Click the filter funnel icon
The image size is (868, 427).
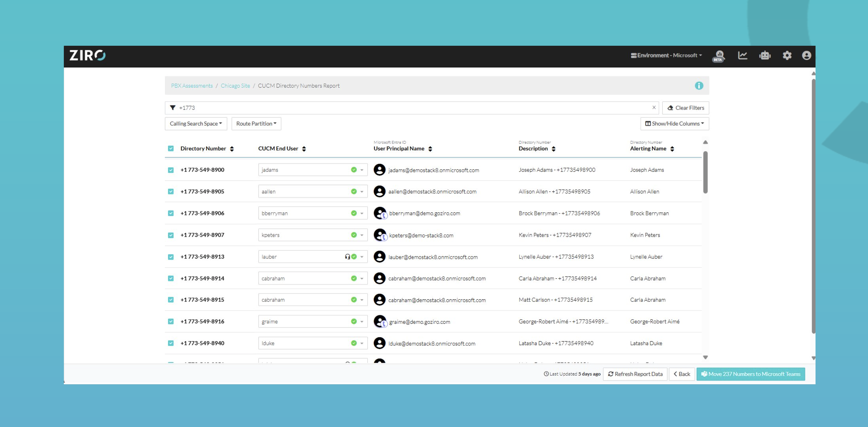click(x=173, y=108)
